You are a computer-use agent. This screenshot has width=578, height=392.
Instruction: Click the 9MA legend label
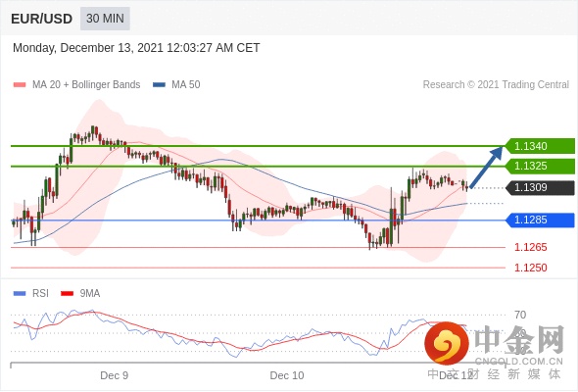(x=90, y=294)
